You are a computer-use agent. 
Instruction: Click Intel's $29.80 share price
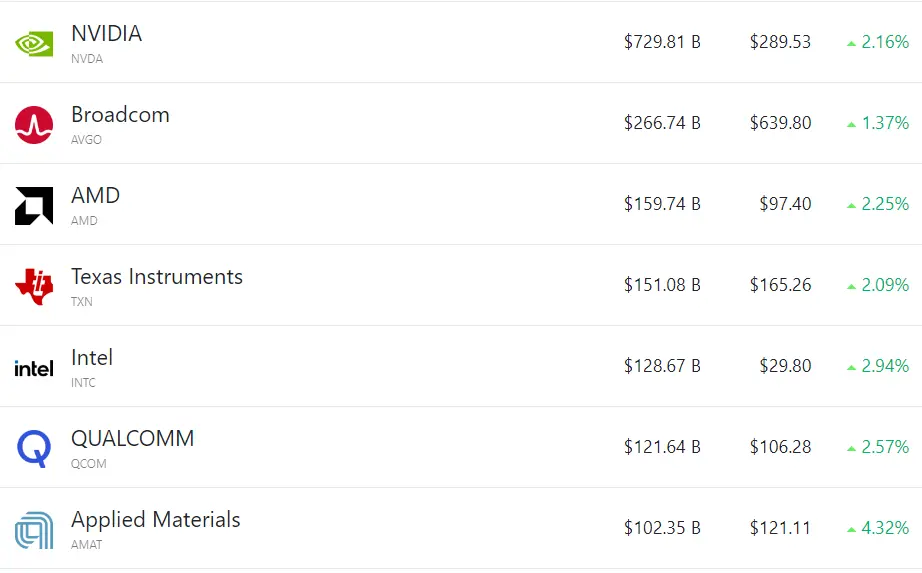click(x=785, y=366)
